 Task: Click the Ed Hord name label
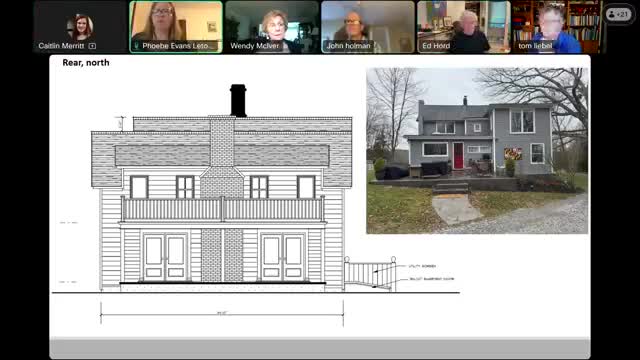436,46
